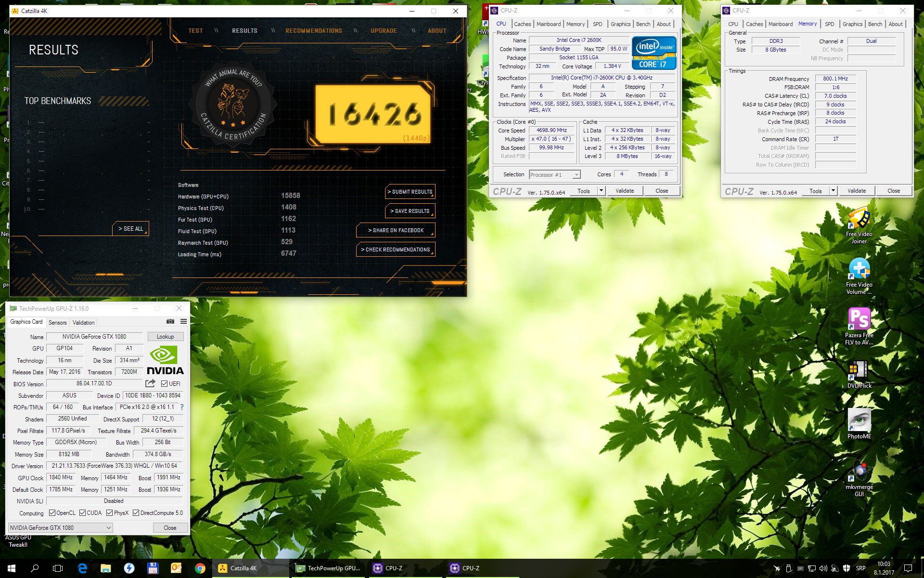
Task: Toggle the CUDA checkbox
Action: pyautogui.click(x=82, y=513)
